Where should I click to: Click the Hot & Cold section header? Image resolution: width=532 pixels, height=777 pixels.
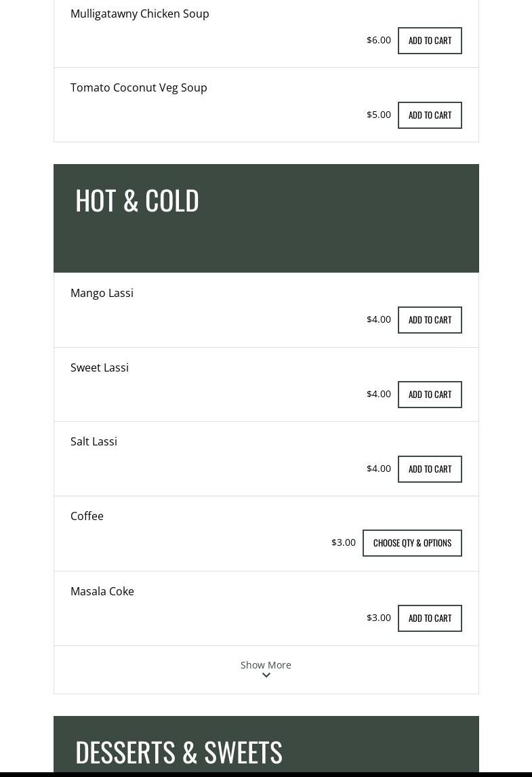coord(137,201)
